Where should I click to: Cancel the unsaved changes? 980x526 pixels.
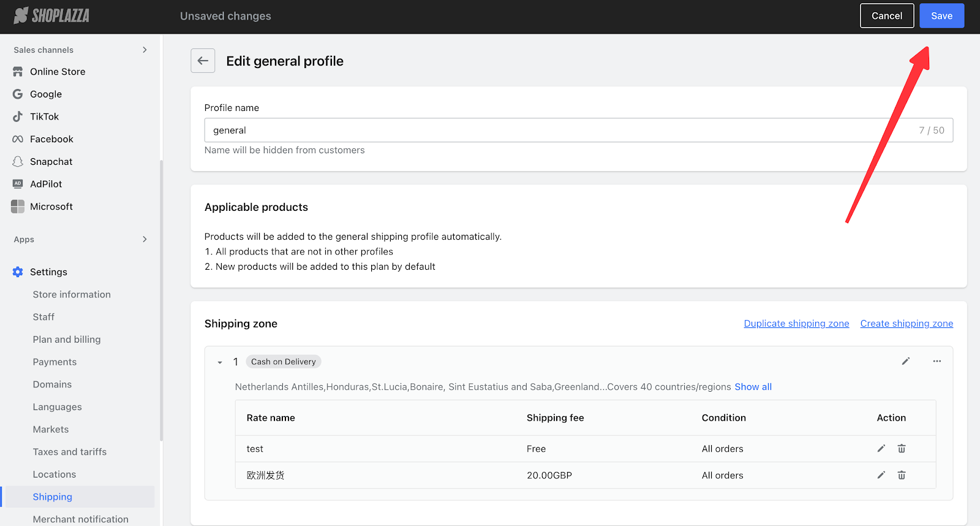tap(886, 16)
